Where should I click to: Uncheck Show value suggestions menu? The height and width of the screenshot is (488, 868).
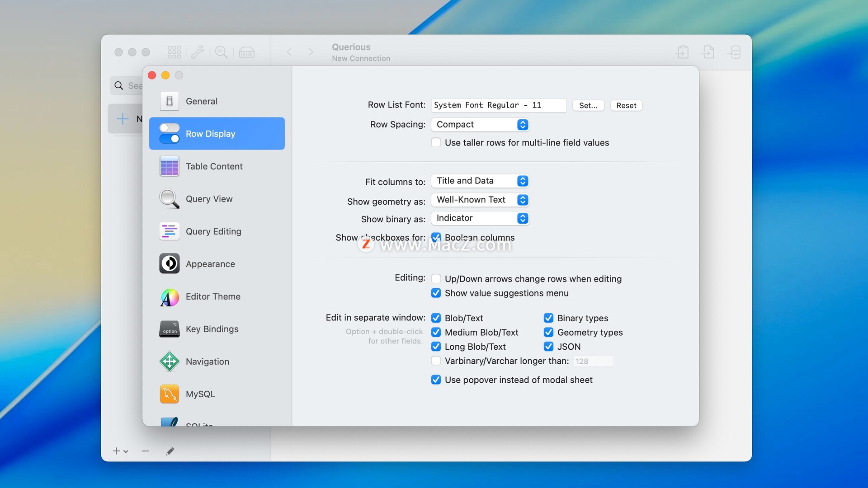coord(436,293)
